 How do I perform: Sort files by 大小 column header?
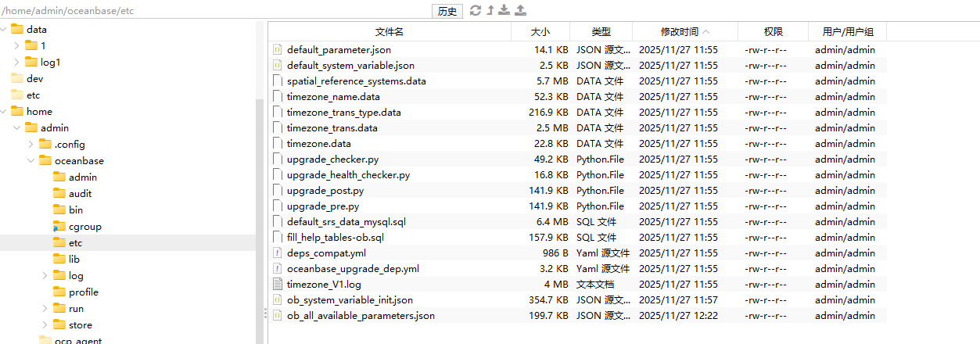coord(540,32)
